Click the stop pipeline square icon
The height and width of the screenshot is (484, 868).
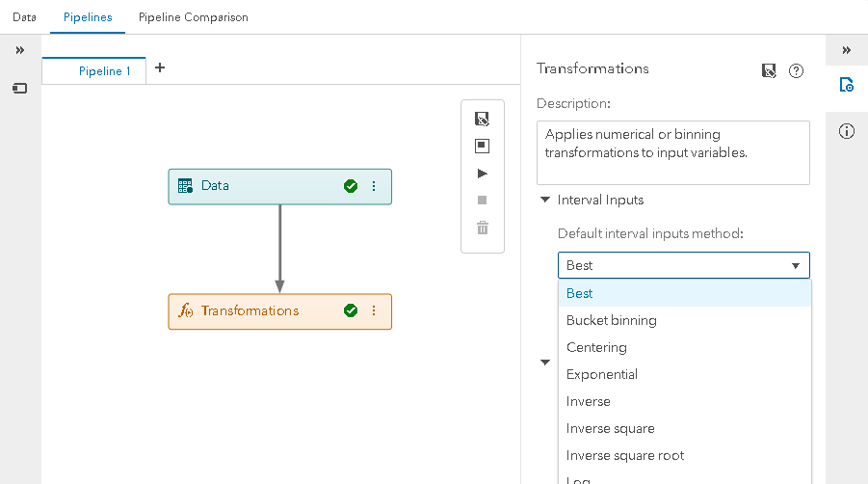click(x=483, y=201)
